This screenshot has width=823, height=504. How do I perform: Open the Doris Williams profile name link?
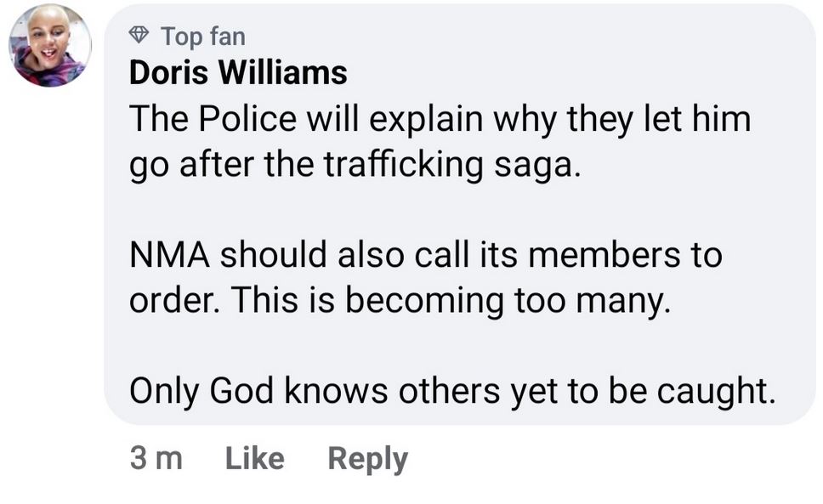(x=238, y=73)
